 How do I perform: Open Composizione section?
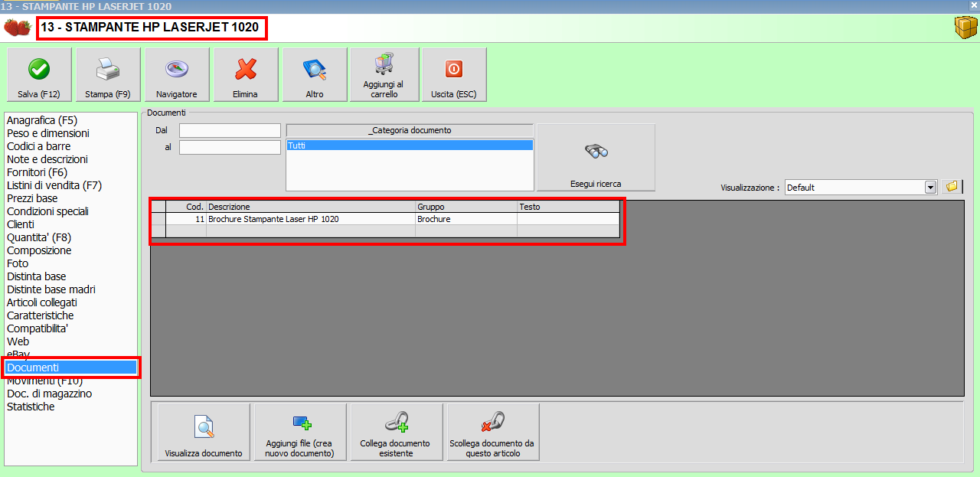[x=39, y=250]
